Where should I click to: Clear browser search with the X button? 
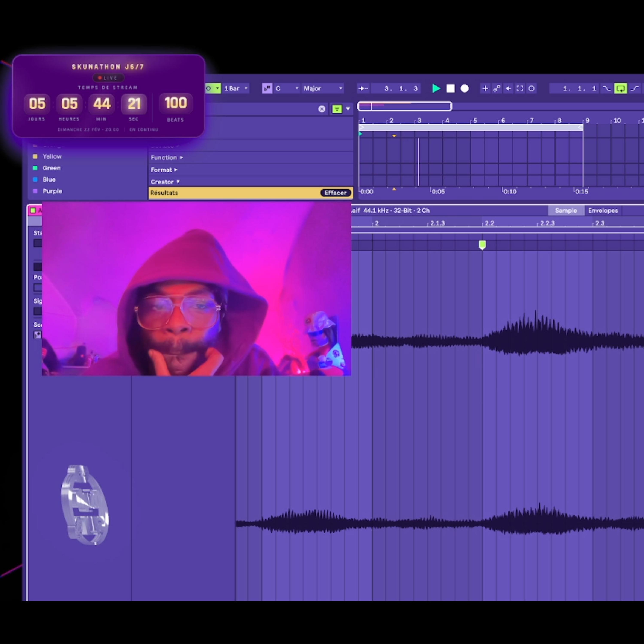click(322, 109)
